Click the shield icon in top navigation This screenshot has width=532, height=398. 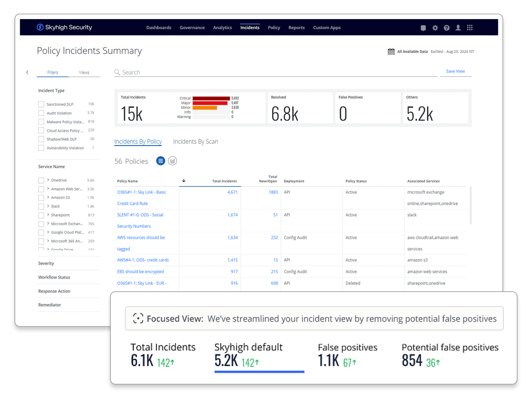423,28
